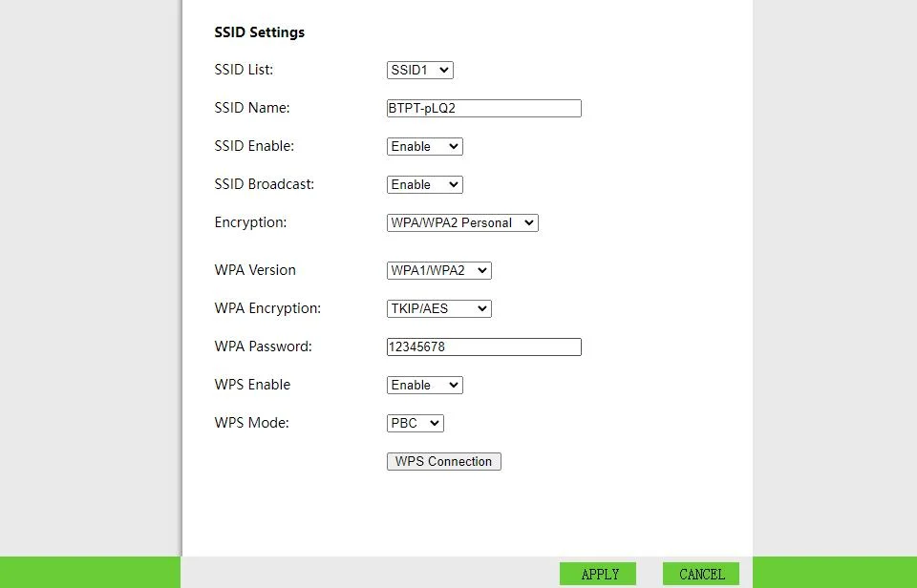Open the SSID Broadcast dropdown
The image size is (917, 588).
tap(424, 184)
